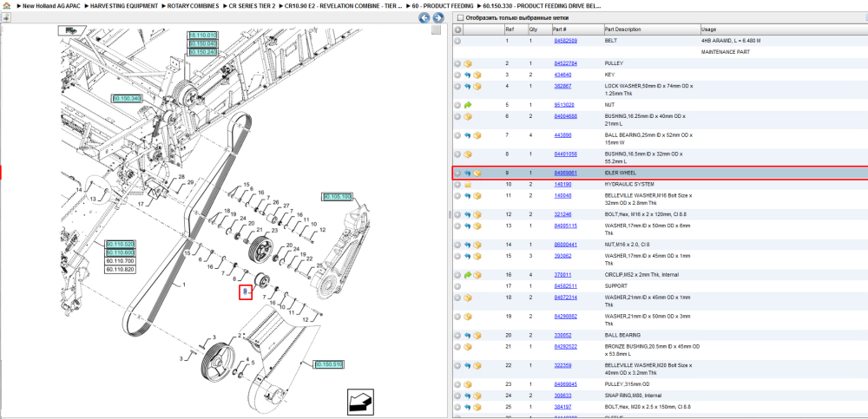Screen dimensions: 868x419
Task: Click the blue arrow in BALL BEARING row 20
Action: coord(468,336)
